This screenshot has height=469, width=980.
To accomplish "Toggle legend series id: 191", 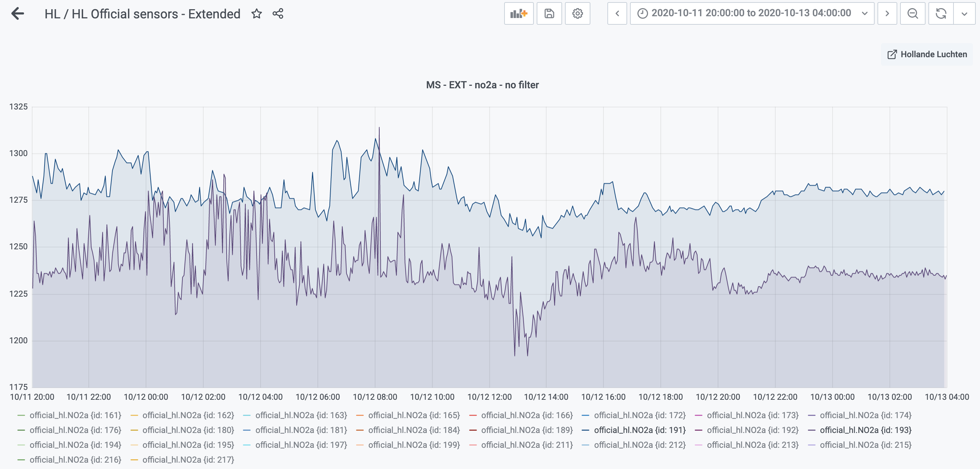I will click(640, 430).
